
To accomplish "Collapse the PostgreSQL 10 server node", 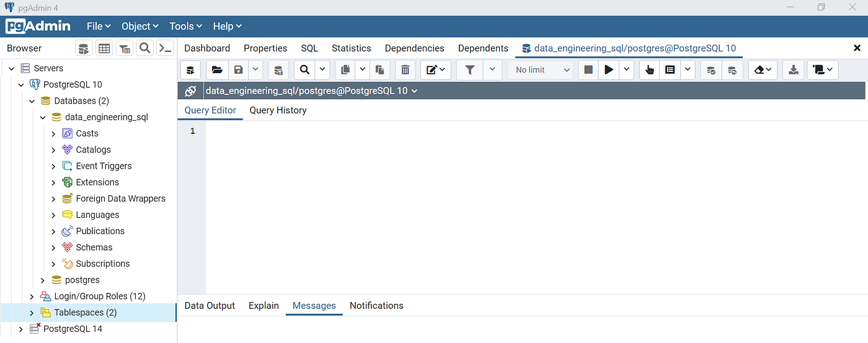I will click(21, 84).
